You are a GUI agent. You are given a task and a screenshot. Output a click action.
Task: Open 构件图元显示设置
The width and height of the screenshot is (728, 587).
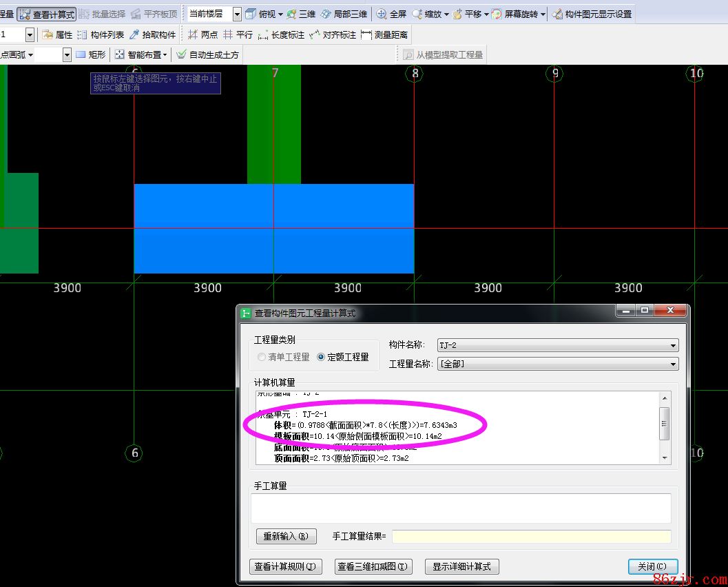592,14
